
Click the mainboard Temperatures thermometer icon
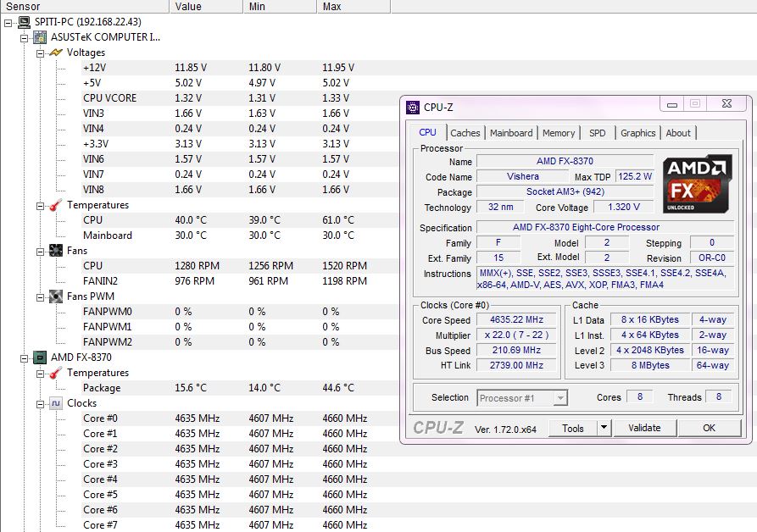click(56, 205)
